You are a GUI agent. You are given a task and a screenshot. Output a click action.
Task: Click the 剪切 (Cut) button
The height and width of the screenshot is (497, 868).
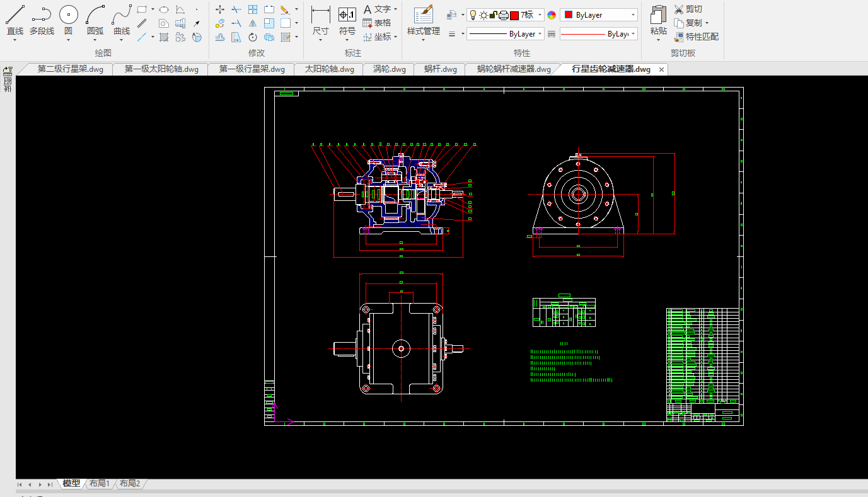click(688, 9)
